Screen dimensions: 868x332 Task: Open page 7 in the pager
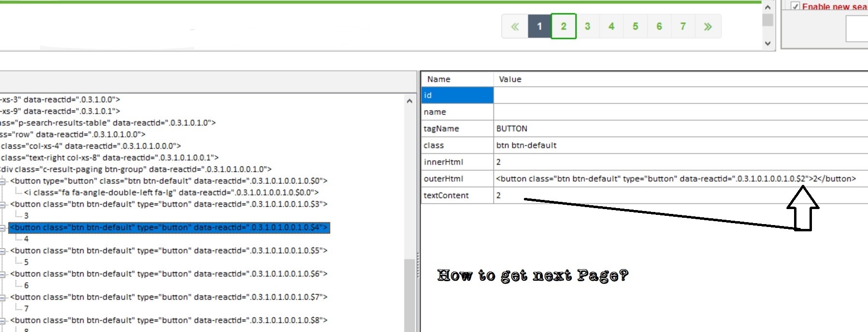[x=683, y=27]
